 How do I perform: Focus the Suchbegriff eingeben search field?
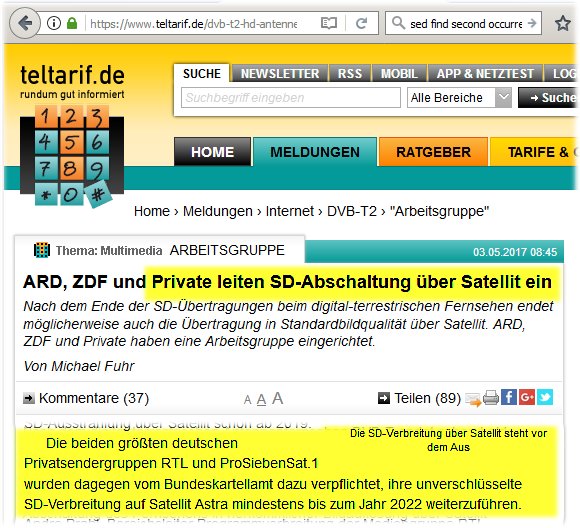tap(291, 98)
